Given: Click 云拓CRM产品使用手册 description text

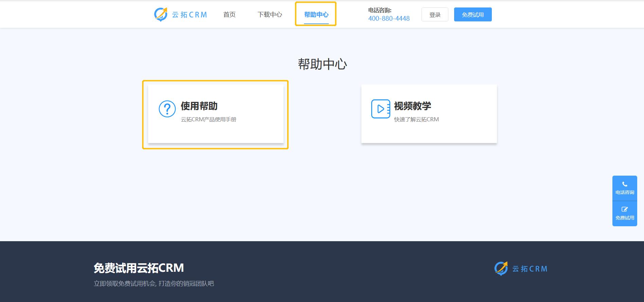Looking at the screenshot, I should 209,120.
